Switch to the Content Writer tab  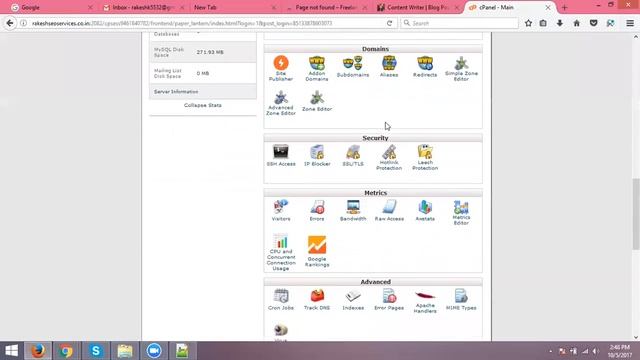point(418,7)
